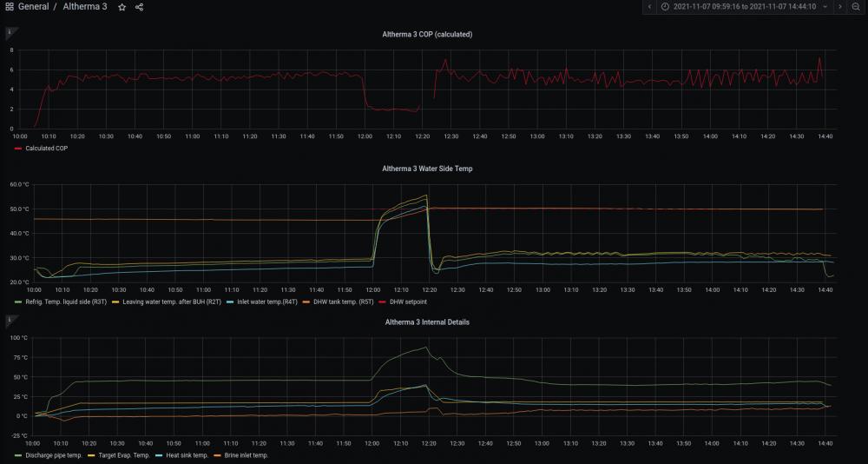Shift time range forward with right arrow

[839, 7]
